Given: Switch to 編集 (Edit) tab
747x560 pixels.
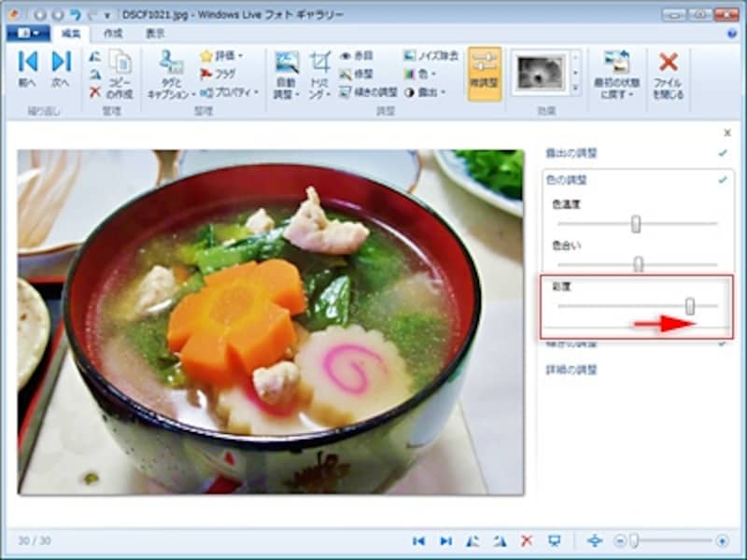Looking at the screenshot, I should 71,34.
